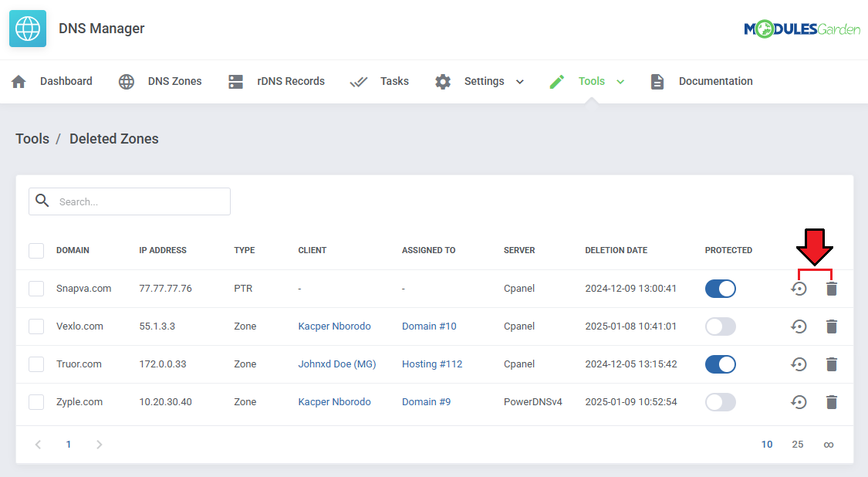The height and width of the screenshot is (477, 868).
Task: Click the Tasks double-check icon
Action: (359, 82)
